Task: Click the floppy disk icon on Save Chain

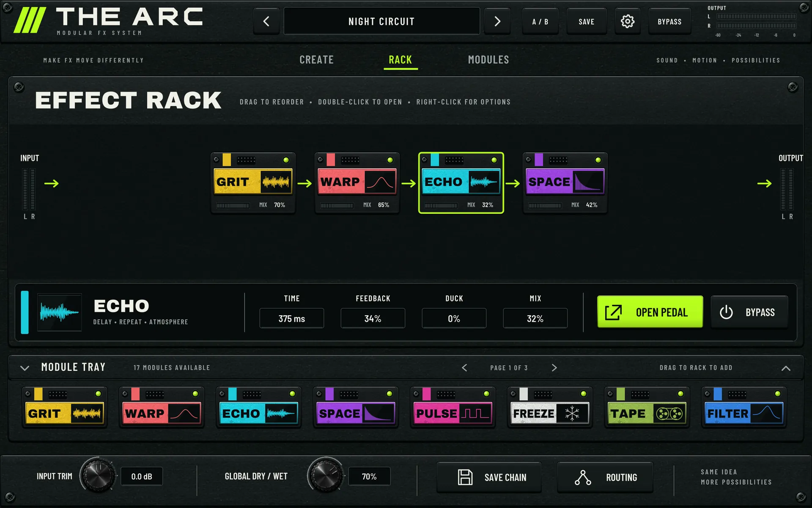Action: pyautogui.click(x=465, y=477)
